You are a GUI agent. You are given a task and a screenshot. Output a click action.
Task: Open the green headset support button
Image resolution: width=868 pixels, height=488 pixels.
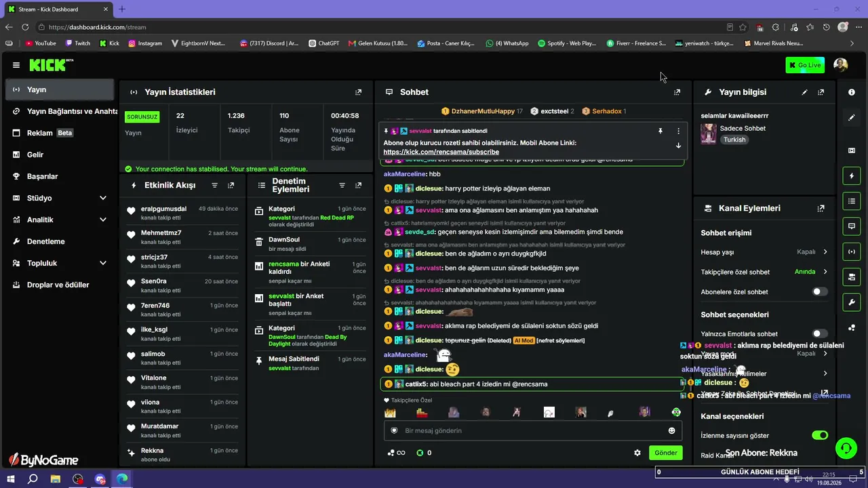tap(846, 448)
